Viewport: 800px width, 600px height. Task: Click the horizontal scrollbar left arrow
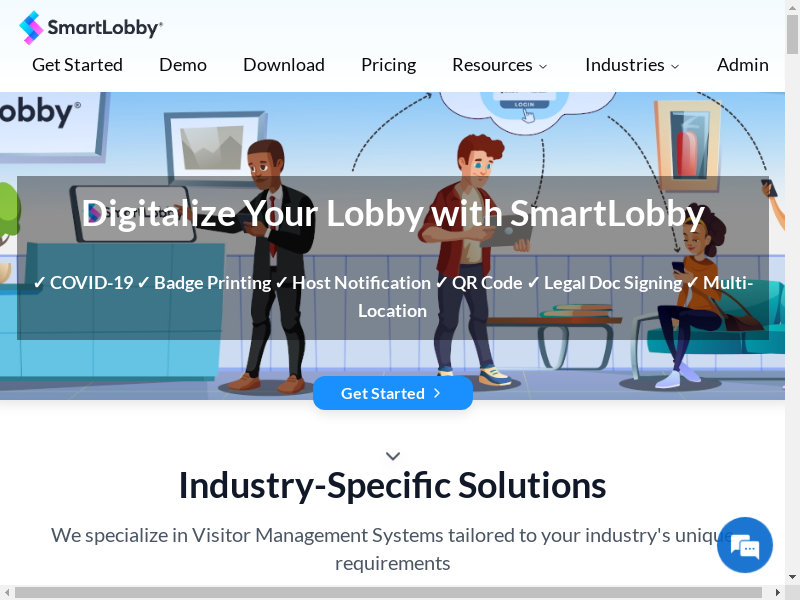[x=7, y=592]
